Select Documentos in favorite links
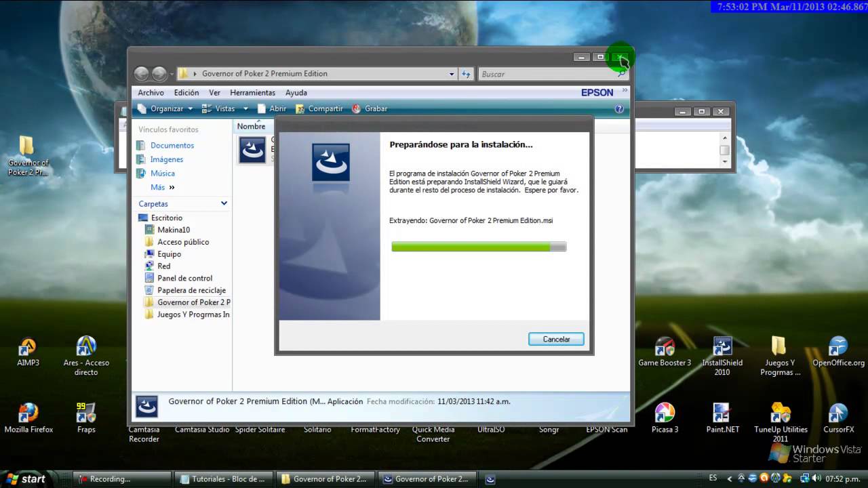Image resolution: width=868 pixels, height=488 pixels. click(172, 145)
